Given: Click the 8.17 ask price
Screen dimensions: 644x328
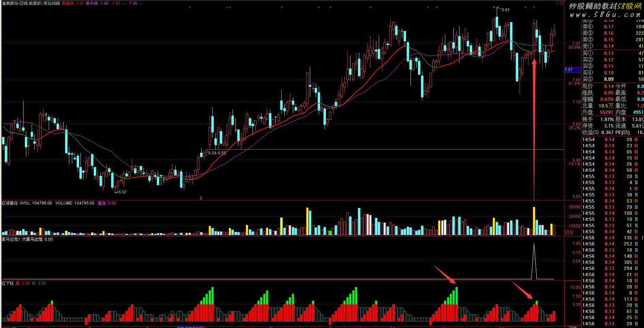Looking at the screenshot, I should pos(609,27).
